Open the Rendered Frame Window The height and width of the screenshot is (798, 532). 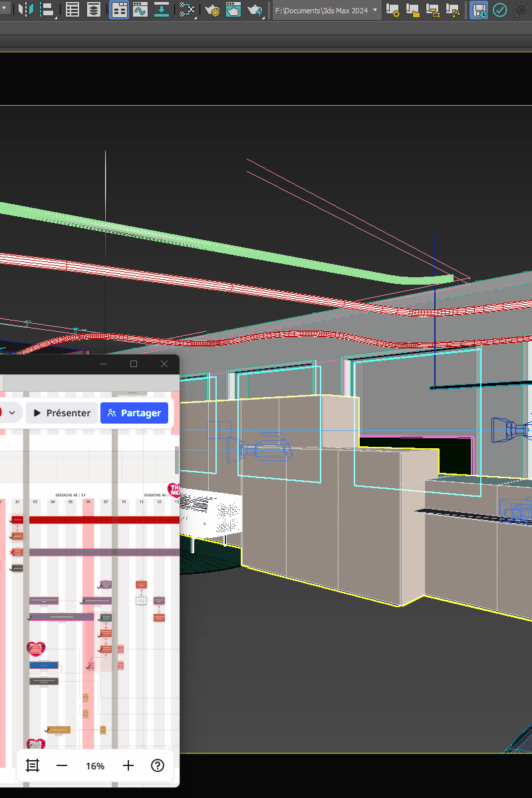[x=233, y=10]
